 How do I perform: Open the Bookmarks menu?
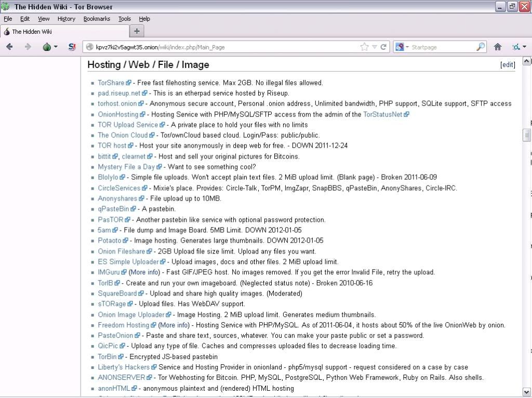pyautogui.click(x=97, y=19)
